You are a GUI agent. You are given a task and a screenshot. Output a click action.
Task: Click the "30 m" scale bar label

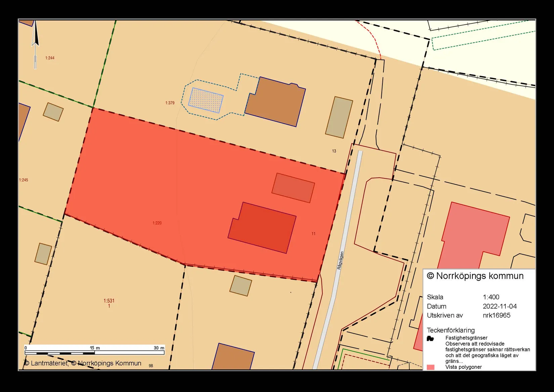pyautogui.click(x=159, y=348)
